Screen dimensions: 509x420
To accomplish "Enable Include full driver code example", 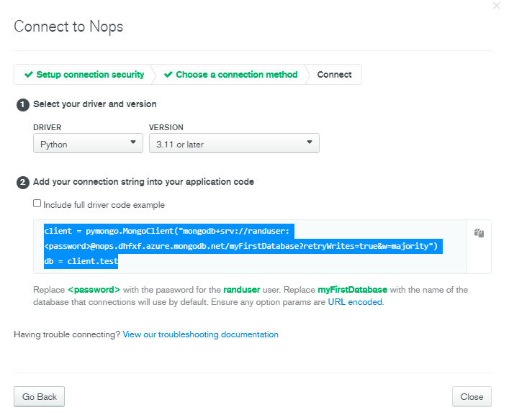I will tap(37, 204).
